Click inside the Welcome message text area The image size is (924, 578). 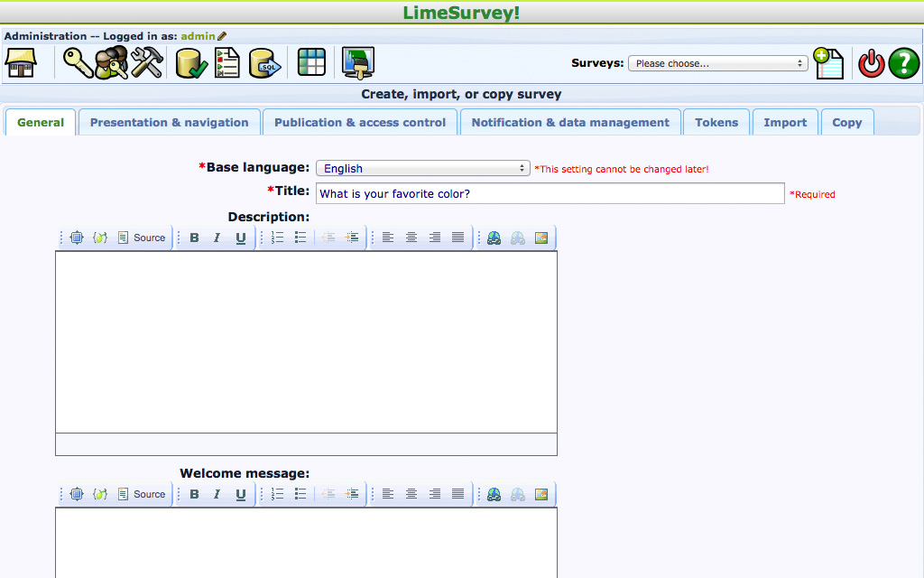tap(307, 543)
